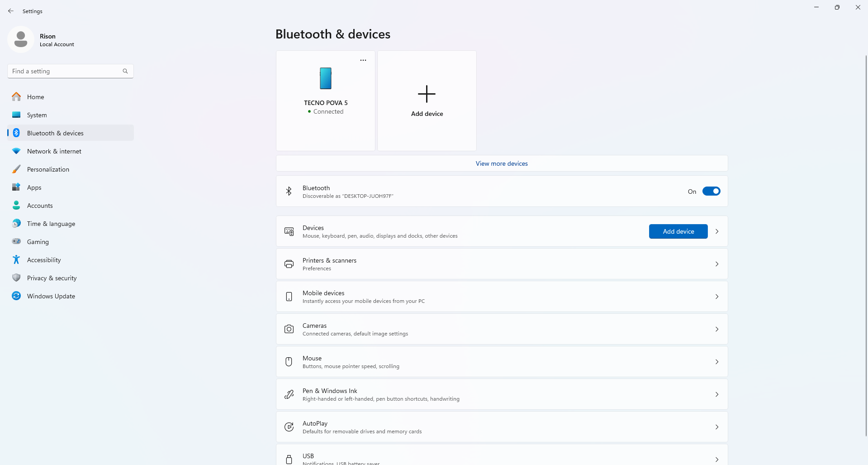Viewport: 868px width, 465px height.
Task: Click the Network & internet wifi icon
Action: tap(16, 151)
